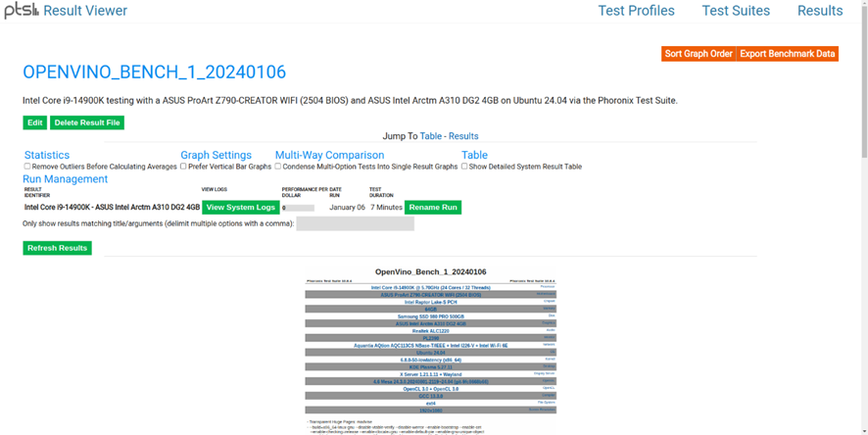Open the Result Viewer home link
Screen dimensions: 868x435
point(85,11)
